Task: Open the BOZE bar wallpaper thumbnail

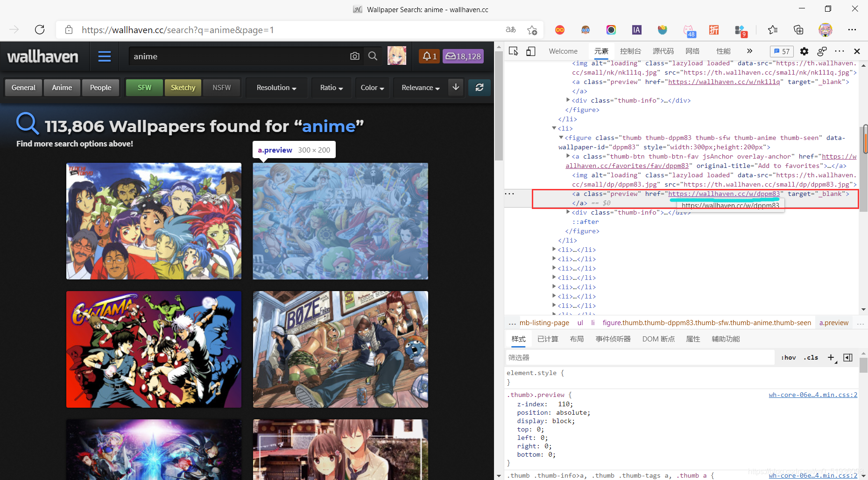Action: 340,349
